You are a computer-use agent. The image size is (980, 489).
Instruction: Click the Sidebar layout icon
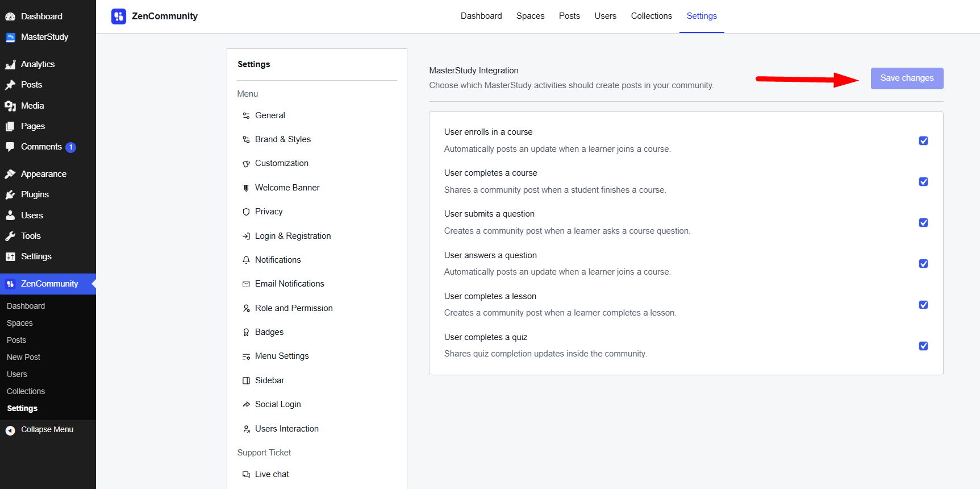[246, 380]
